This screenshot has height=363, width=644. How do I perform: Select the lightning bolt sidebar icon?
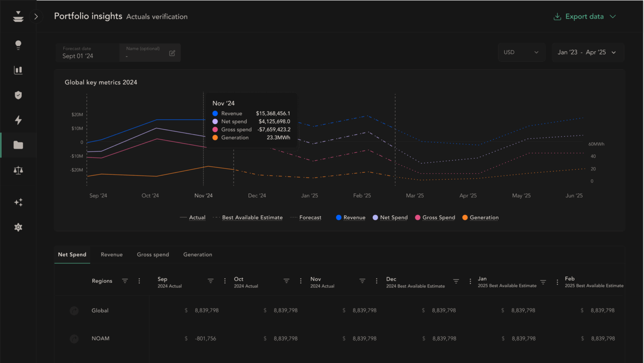coord(18,120)
